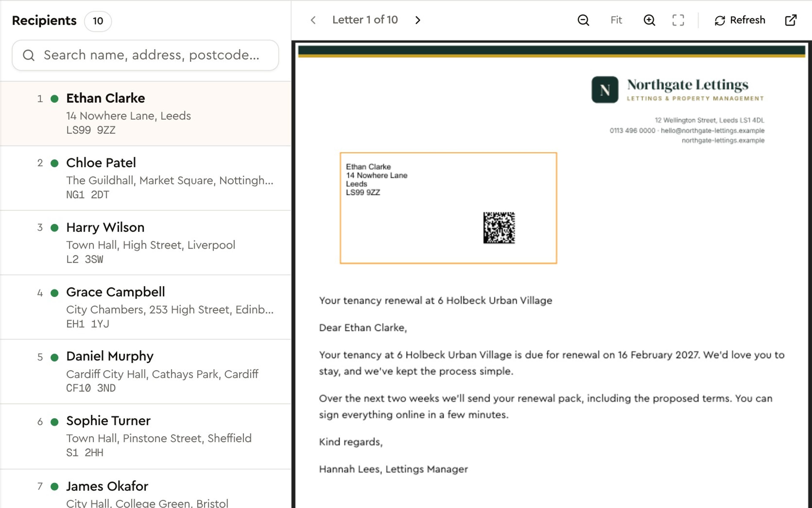Go to the next letter arrow
The image size is (812, 508).
click(418, 20)
